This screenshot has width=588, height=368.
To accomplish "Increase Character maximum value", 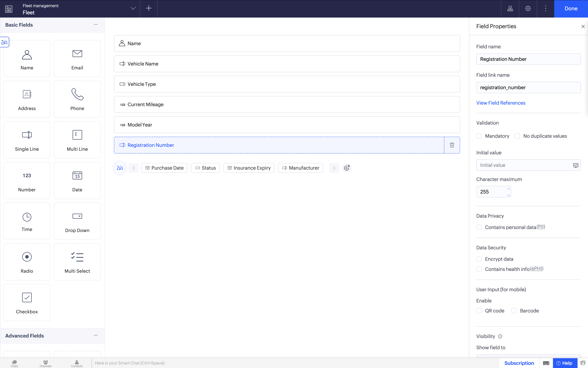I will (x=508, y=189).
